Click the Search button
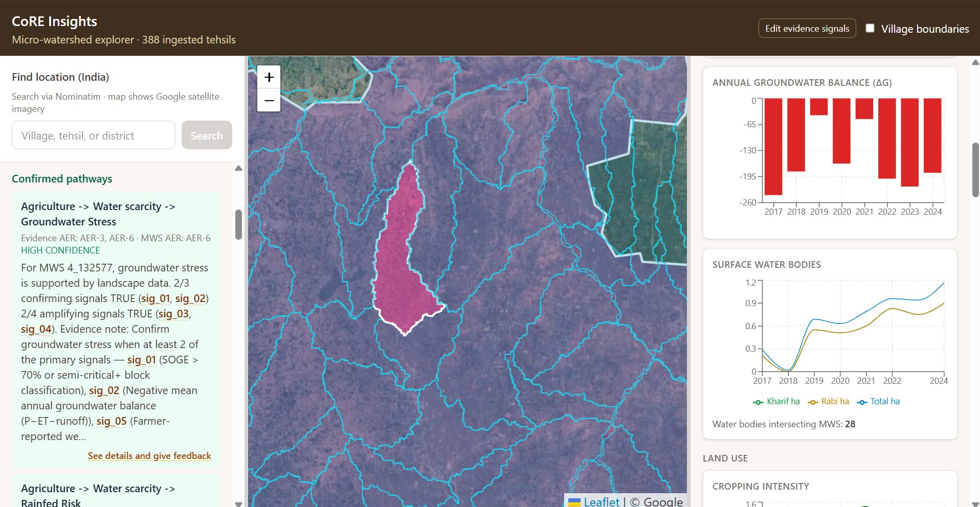Viewport: 980px width, 507px height. coord(207,135)
